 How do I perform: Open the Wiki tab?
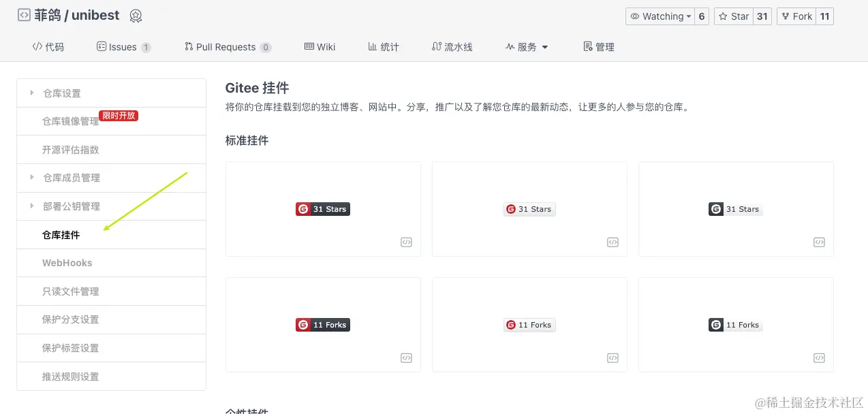320,47
